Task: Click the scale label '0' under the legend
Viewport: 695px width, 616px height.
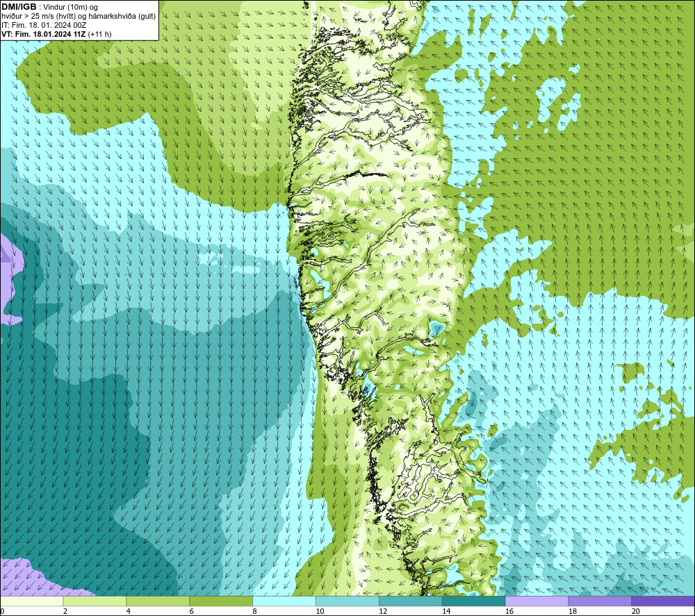Action: 2,611
